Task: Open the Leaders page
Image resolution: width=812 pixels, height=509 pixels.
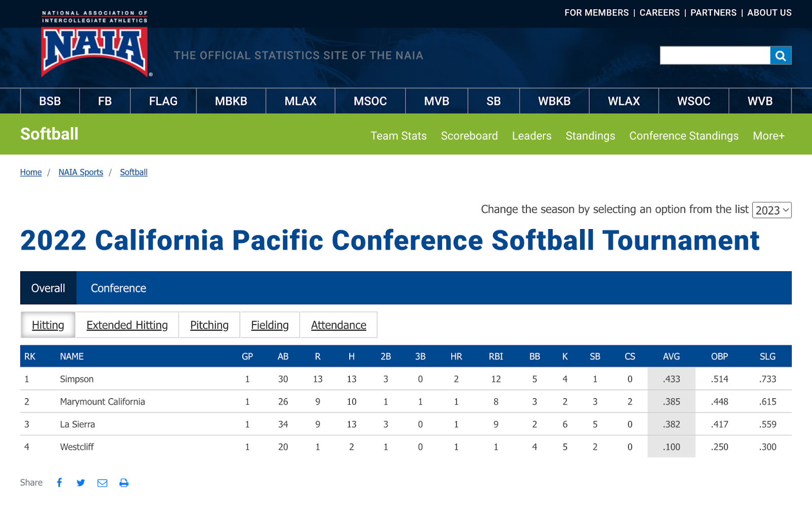Action: click(x=531, y=136)
